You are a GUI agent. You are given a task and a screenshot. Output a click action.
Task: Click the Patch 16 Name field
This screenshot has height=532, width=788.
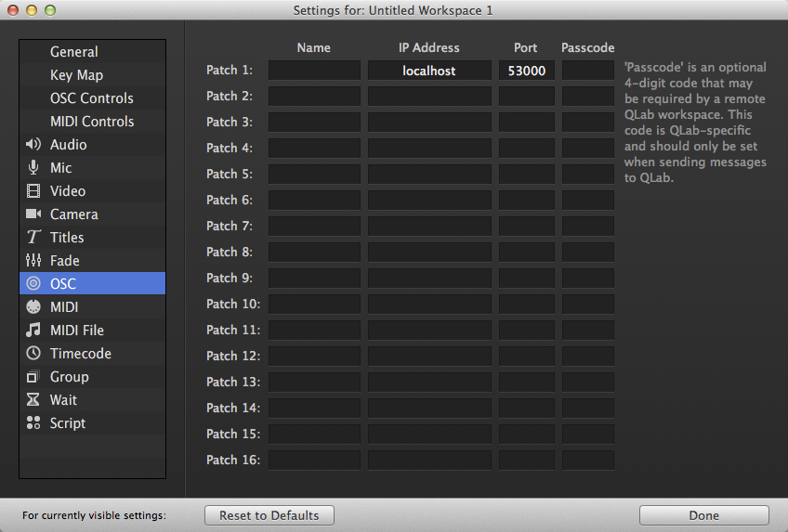tap(314, 461)
